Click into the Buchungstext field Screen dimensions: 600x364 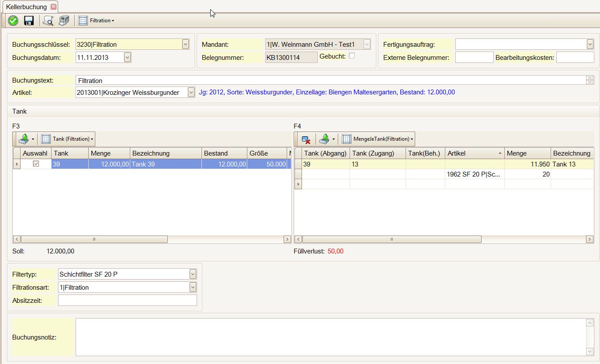(x=330, y=80)
